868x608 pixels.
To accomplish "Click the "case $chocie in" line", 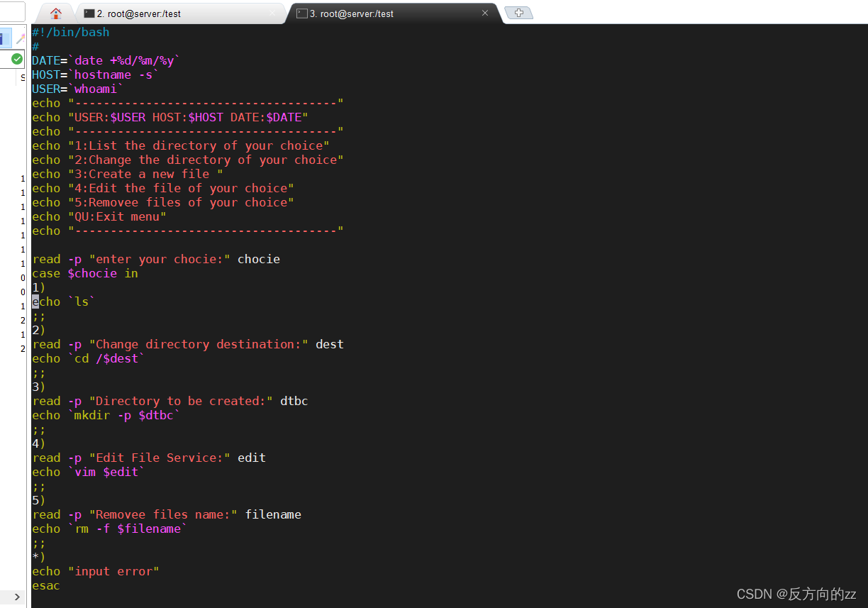I will (x=85, y=273).
